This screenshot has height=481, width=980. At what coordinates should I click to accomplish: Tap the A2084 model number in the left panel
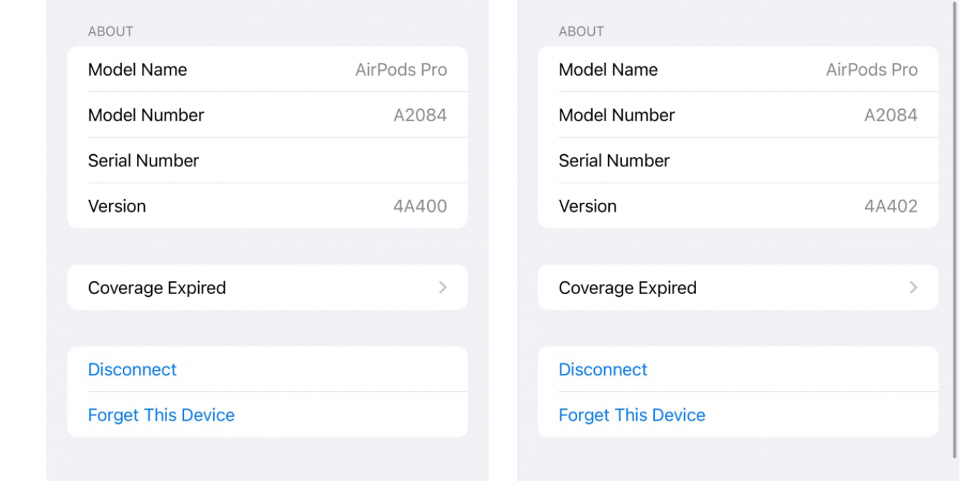[x=420, y=115]
